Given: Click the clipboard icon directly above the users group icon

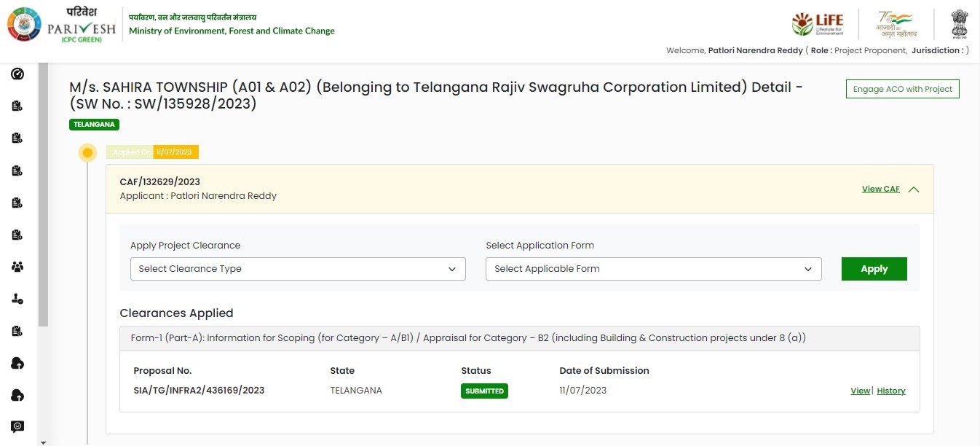Looking at the screenshot, I should 18,235.
